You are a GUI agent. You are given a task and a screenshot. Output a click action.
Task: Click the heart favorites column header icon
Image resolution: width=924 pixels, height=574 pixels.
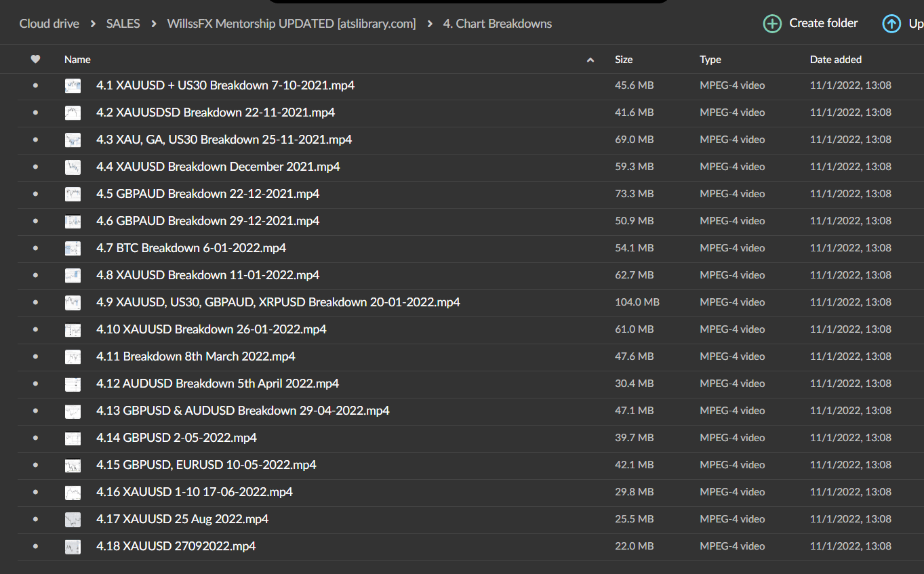(x=35, y=60)
